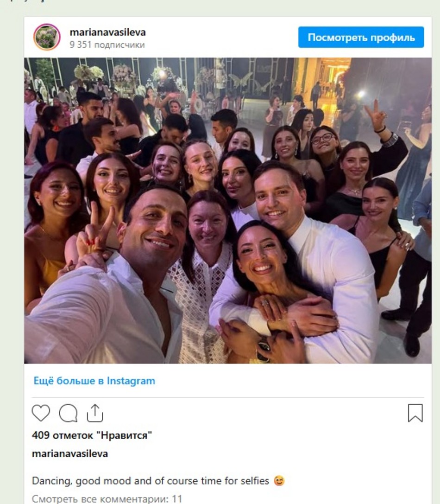Save the post with the bookmark icon
The height and width of the screenshot is (504, 440).
(415, 413)
